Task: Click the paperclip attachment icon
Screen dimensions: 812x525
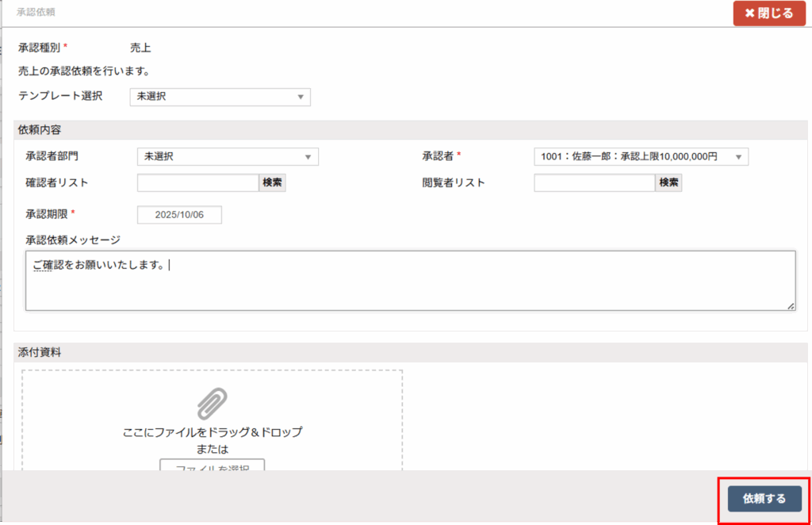Action: click(x=212, y=404)
